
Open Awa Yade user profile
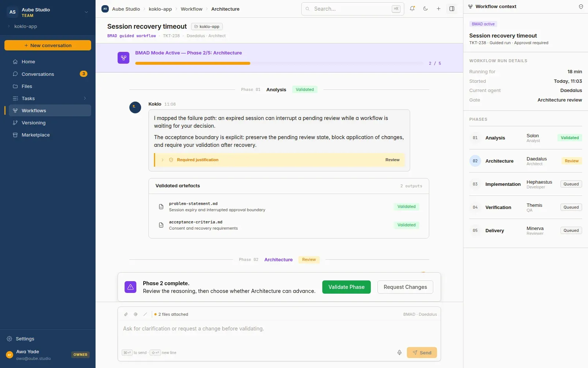coord(48,355)
